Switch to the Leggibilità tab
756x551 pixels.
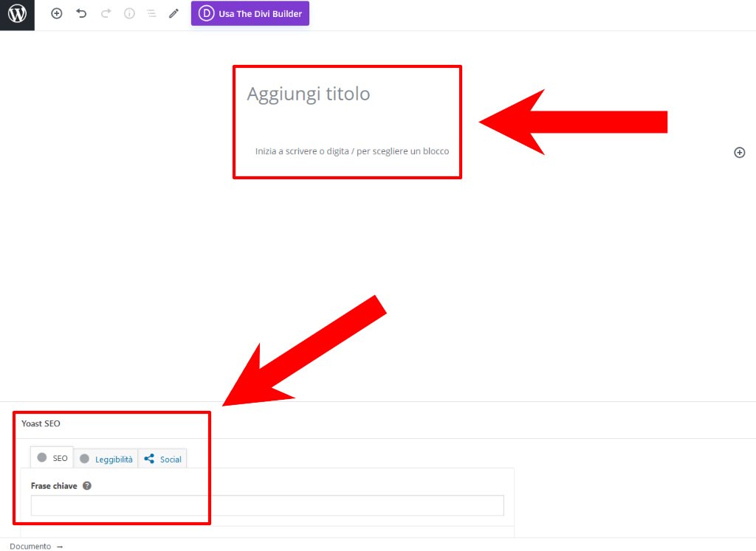click(x=106, y=459)
